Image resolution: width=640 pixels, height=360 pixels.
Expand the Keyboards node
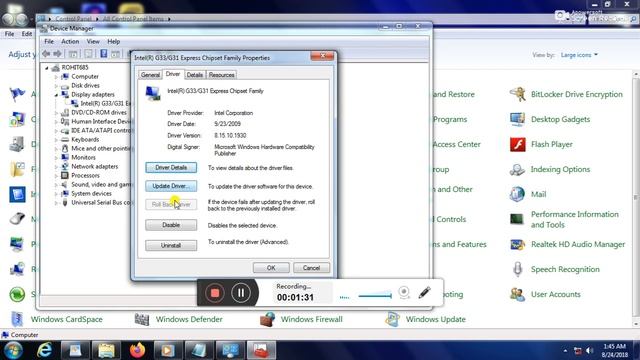pyautogui.click(x=56, y=140)
